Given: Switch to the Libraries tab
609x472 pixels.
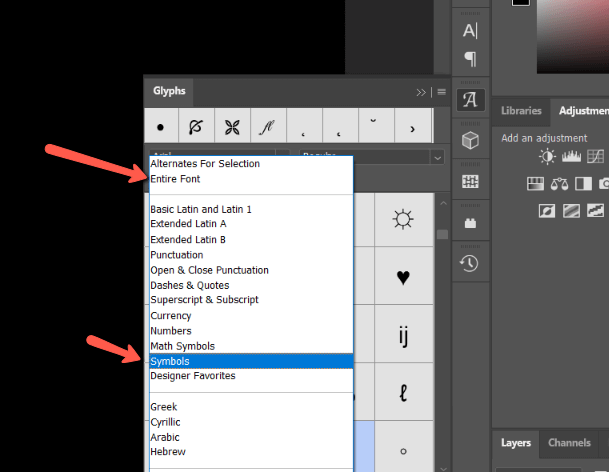Looking at the screenshot, I should [x=521, y=111].
